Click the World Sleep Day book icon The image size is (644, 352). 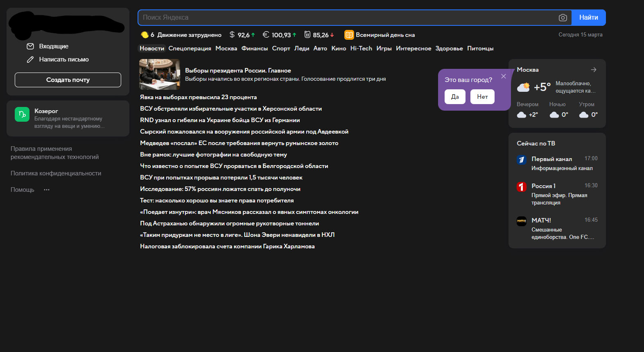pyautogui.click(x=349, y=35)
